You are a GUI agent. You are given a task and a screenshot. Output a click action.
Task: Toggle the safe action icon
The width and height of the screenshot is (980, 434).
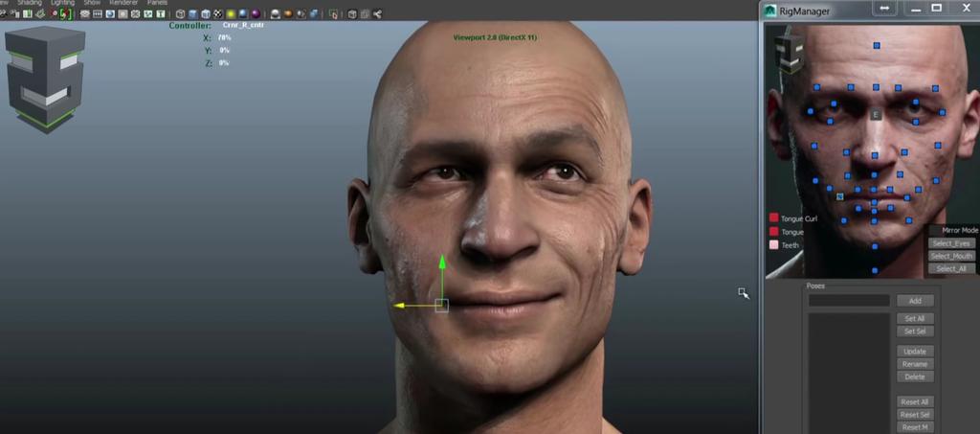[x=148, y=13]
